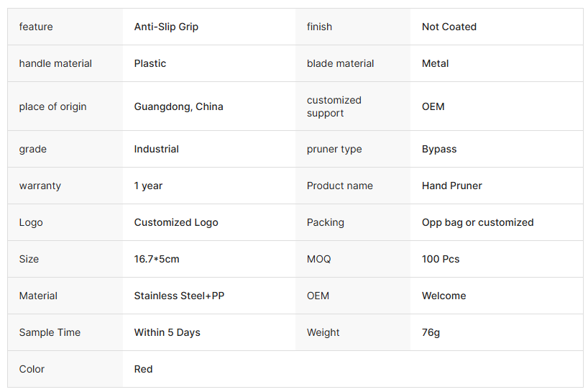
Task: Click the 'Guangdong, China' origin value
Action: pyautogui.click(x=178, y=106)
